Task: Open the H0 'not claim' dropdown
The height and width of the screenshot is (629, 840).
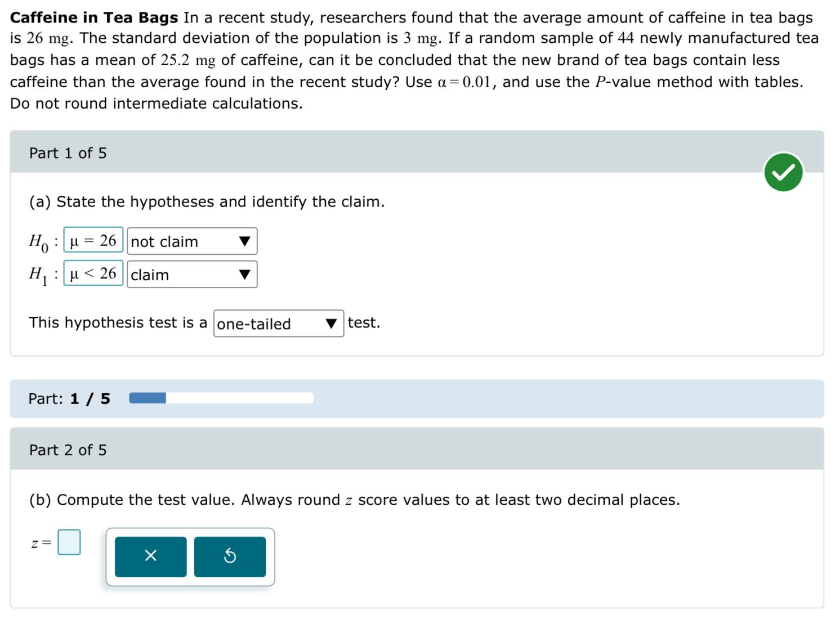Action: click(x=192, y=241)
